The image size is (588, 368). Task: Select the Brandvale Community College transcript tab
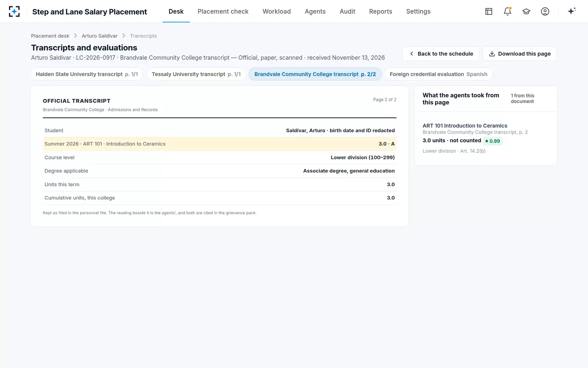pyautogui.click(x=315, y=74)
